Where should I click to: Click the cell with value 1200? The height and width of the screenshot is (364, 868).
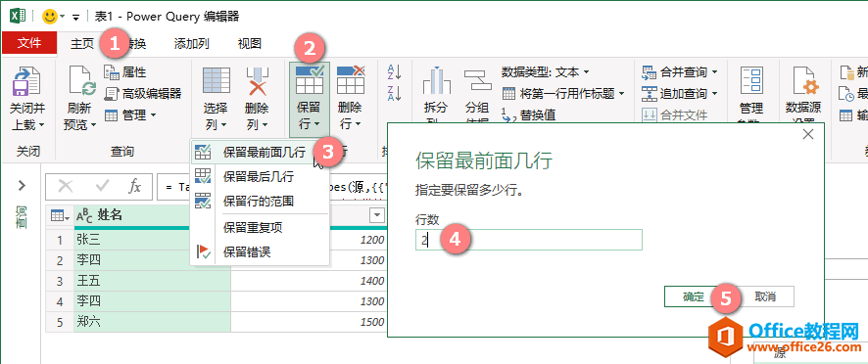[x=358, y=240]
